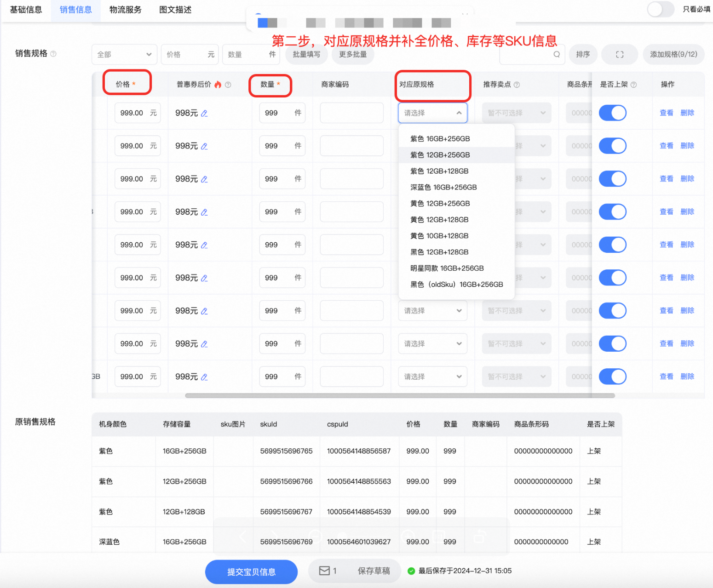Select option 紫色 12GB+256GB
Image resolution: width=713 pixels, height=588 pixels.
[456, 155]
